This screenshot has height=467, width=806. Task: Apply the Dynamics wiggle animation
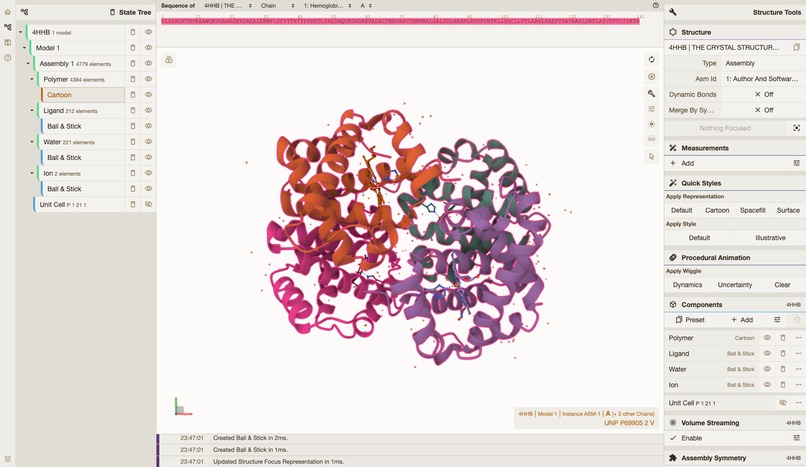[687, 285]
